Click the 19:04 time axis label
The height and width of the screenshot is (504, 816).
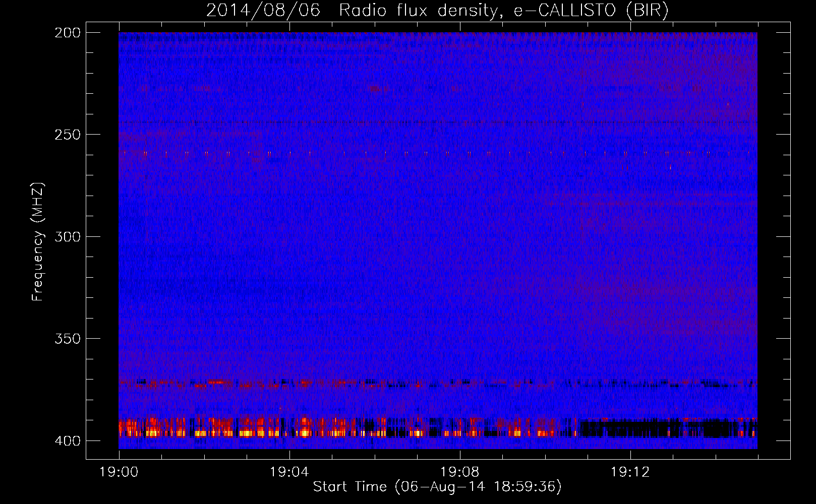tap(289, 472)
